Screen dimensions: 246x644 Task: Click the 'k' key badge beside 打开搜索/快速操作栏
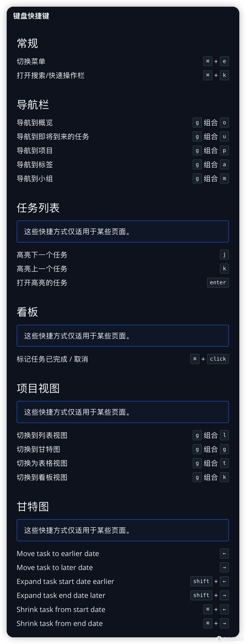224,75
